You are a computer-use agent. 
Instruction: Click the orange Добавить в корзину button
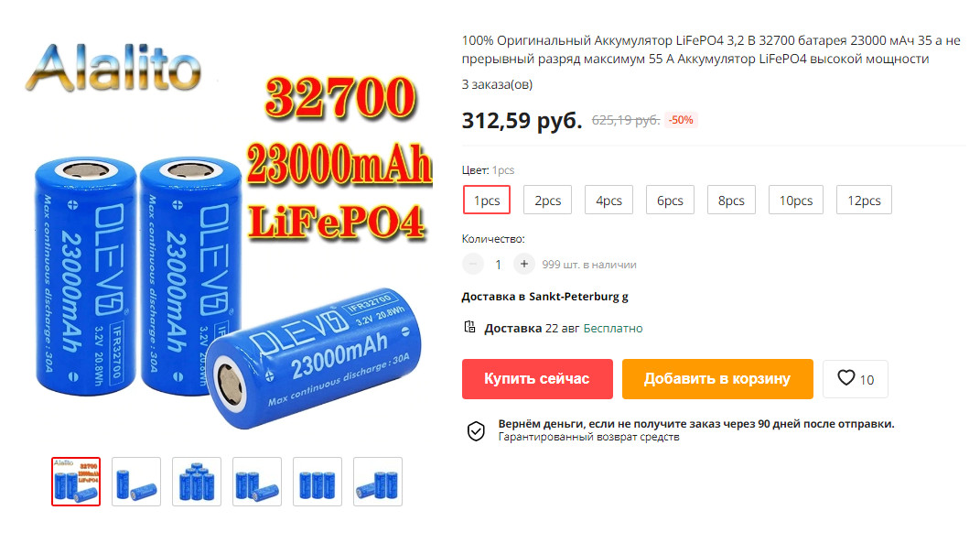coord(717,378)
